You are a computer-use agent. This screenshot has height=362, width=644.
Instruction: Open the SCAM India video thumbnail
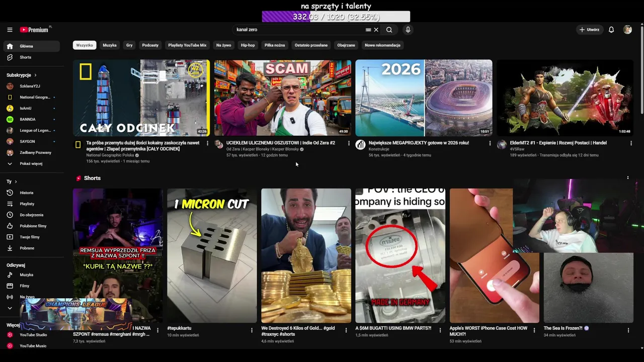pos(283,98)
